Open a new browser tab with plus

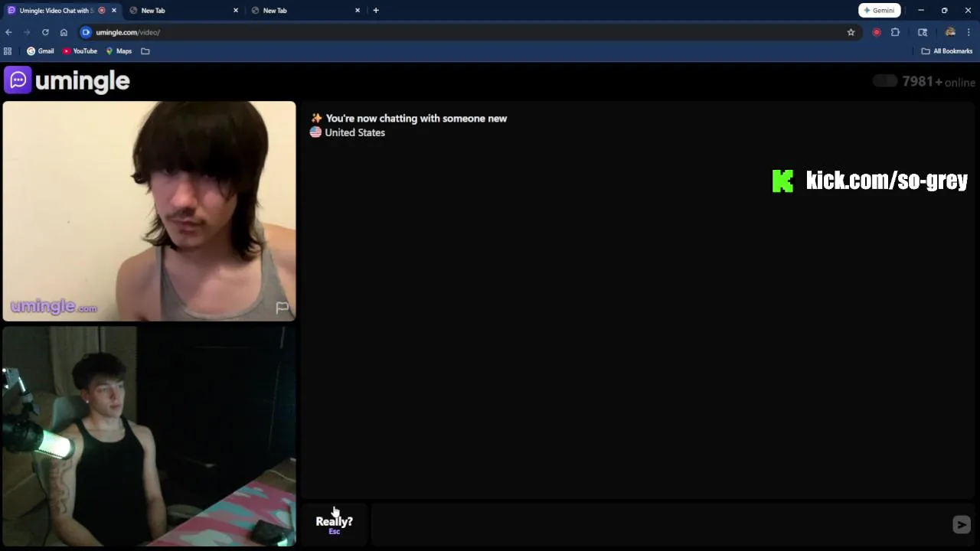[376, 11]
